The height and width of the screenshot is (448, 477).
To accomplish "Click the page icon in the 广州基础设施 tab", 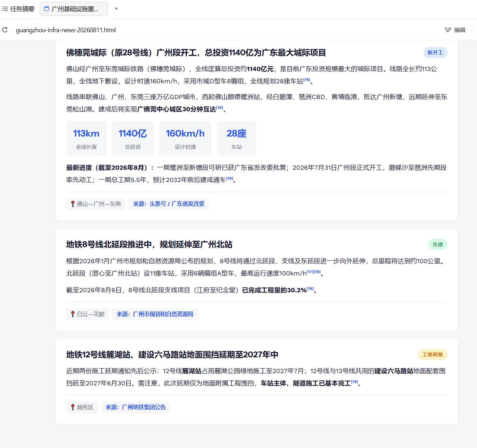I will [47, 9].
